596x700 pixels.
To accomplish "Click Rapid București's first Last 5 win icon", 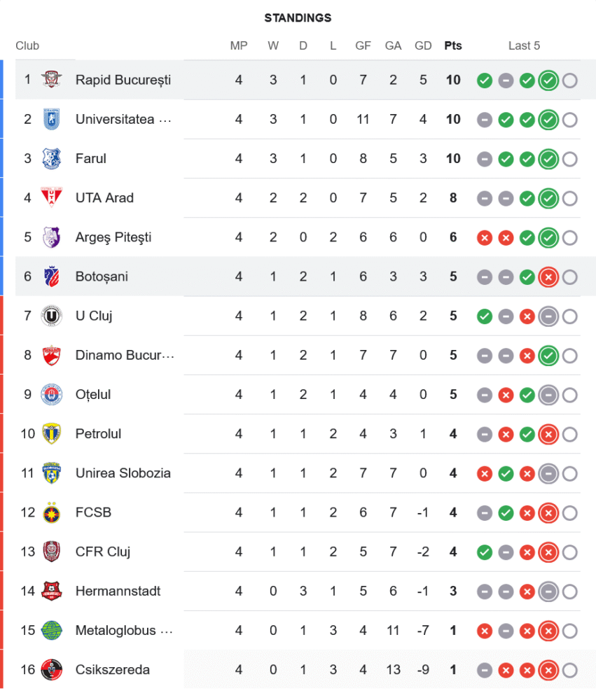I will 484,80.
